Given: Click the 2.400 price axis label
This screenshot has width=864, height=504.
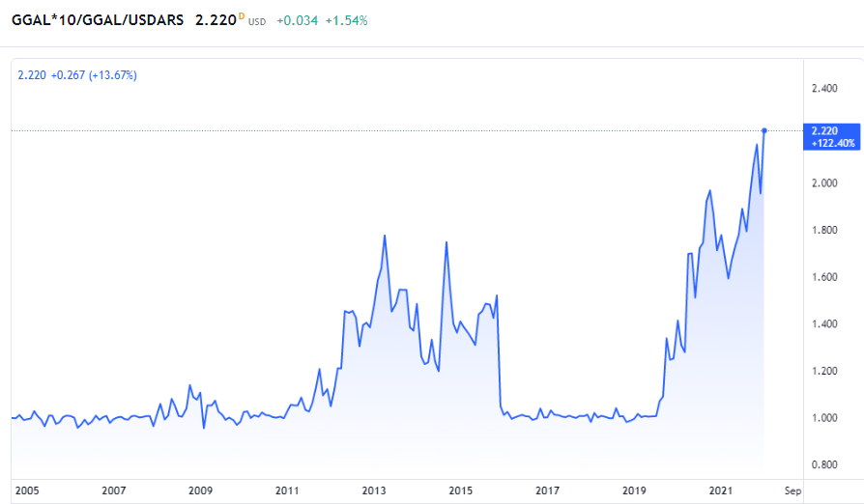Looking at the screenshot, I should pyautogui.click(x=824, y=89).
